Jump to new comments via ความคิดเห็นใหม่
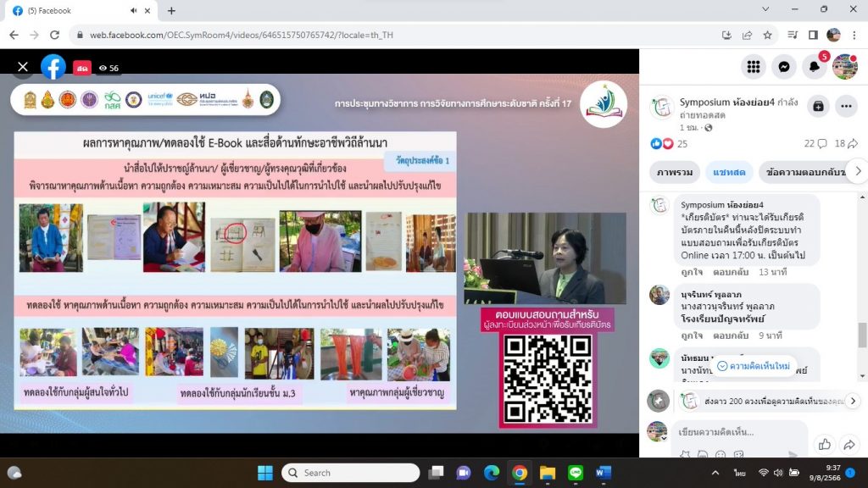The height and width of the screenshot is (488, 868). (x=754, y=366)
